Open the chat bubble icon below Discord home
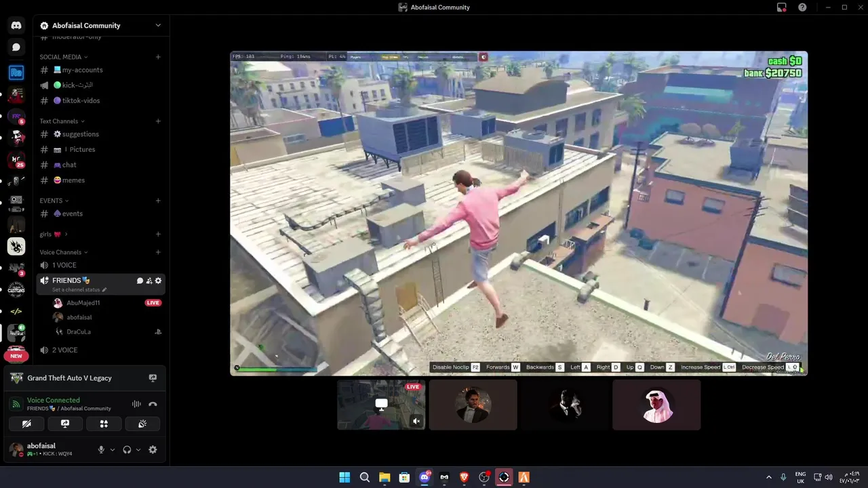868x488 pixels. [x=16, y=47]
